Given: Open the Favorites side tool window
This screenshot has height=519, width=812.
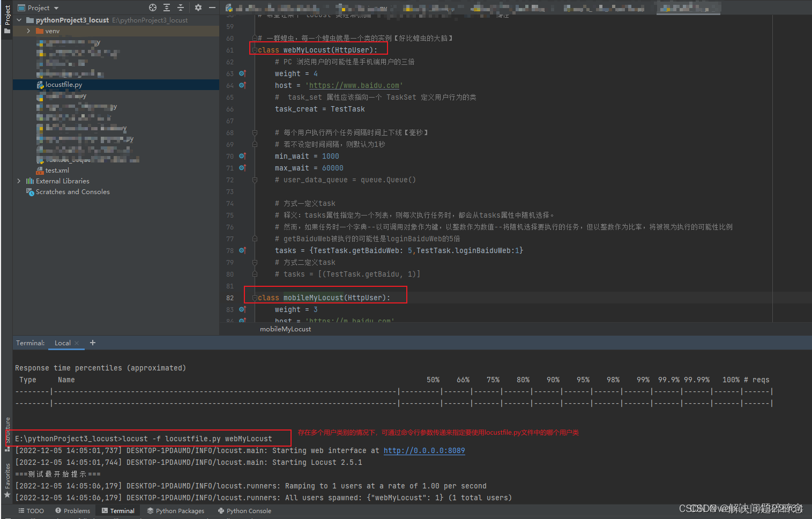Looking at the screenshot, I should click(x=7, y=480).
